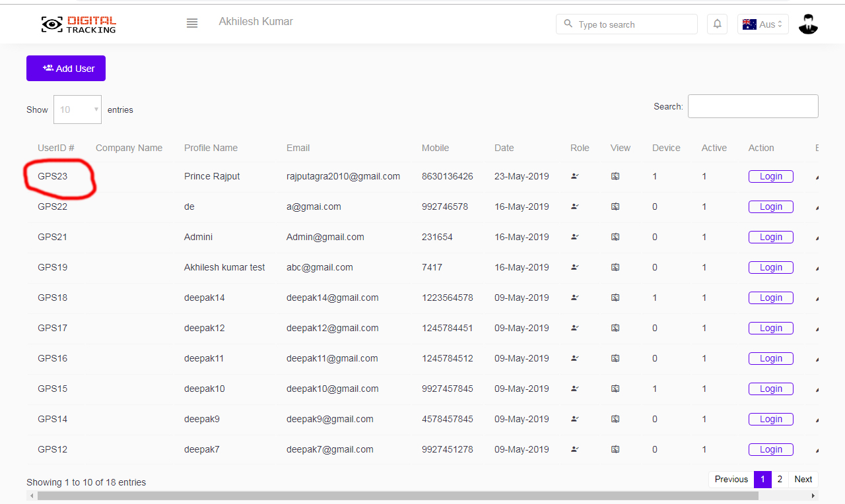Click View icon for deepak7
The image size is (845, 504).
click(615, 449)
